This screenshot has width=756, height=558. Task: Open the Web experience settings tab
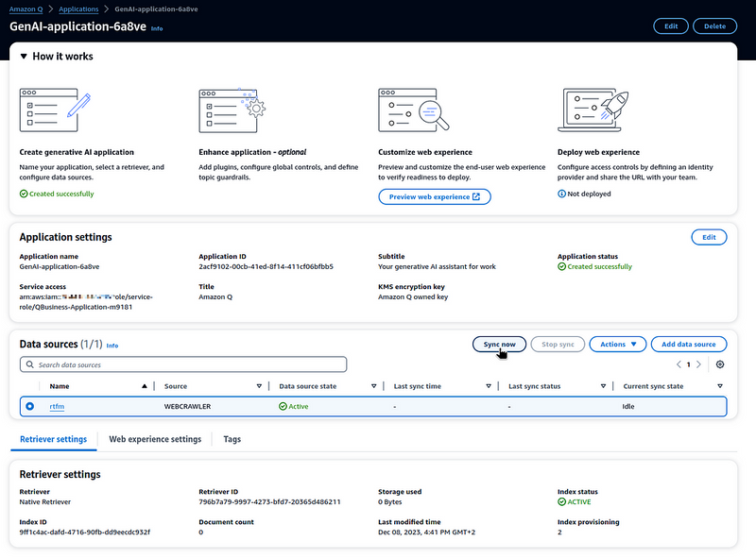coord(155,439)
